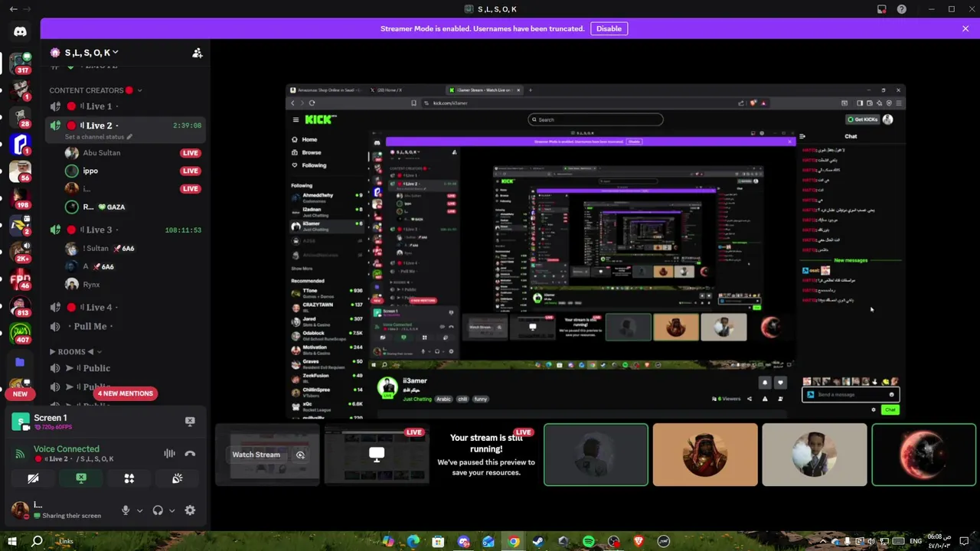This screenshot has height=551, width=980.
Task: Open activities launcher shapes icon
Action: [x=129, y=478]
